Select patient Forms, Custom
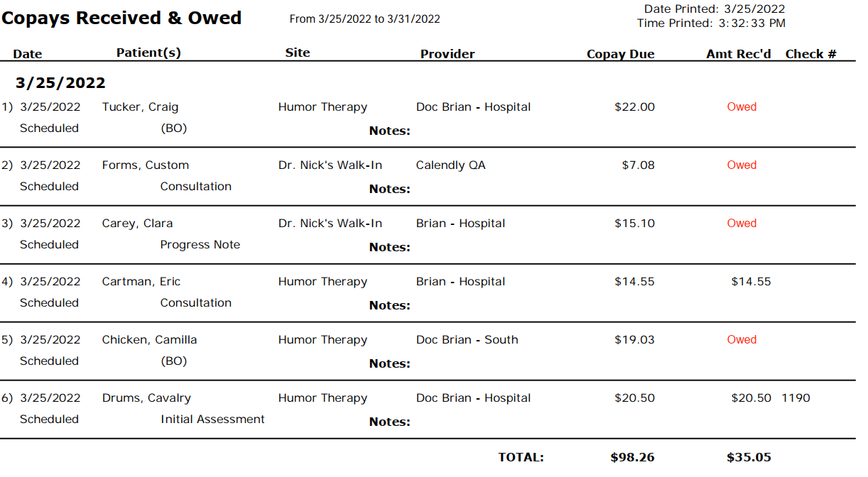868x477 pixels. (145, 165)
